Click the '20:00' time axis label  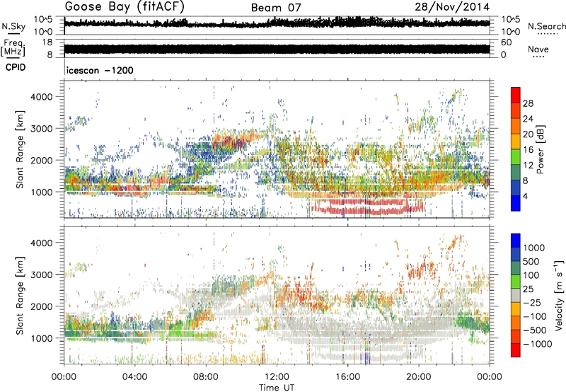click(419, 377)
